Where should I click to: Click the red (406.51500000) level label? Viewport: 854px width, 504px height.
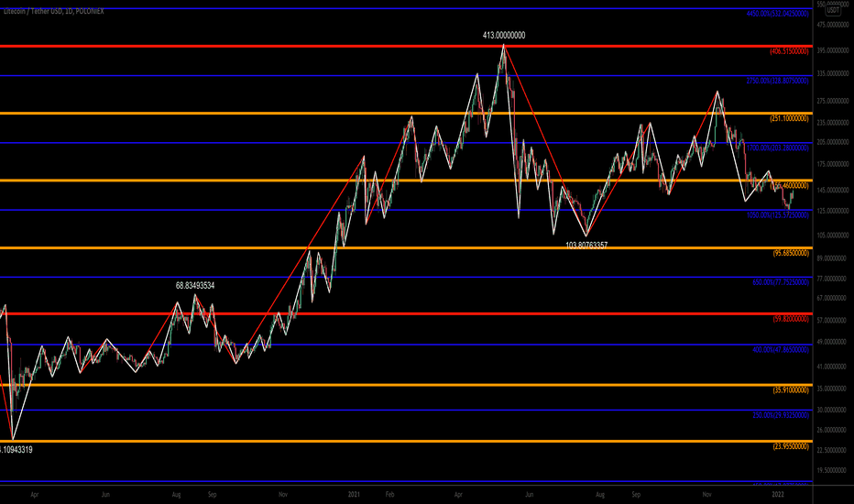[789, 51]
